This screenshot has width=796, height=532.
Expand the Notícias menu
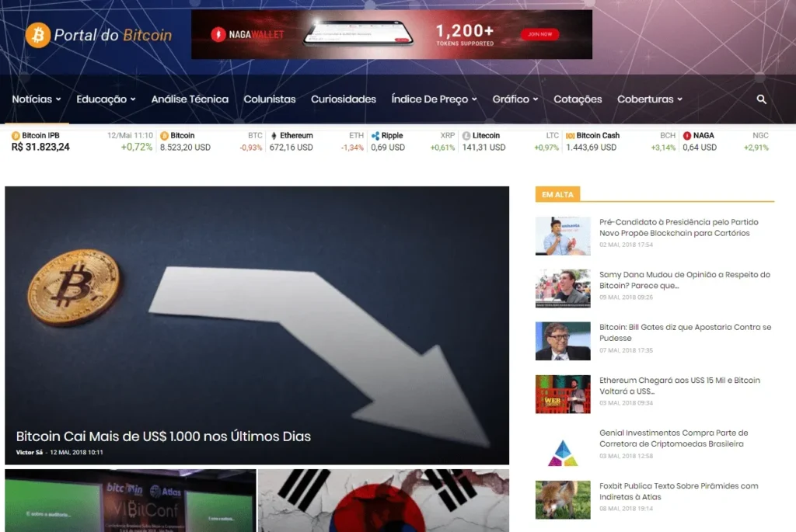point(37,99)
